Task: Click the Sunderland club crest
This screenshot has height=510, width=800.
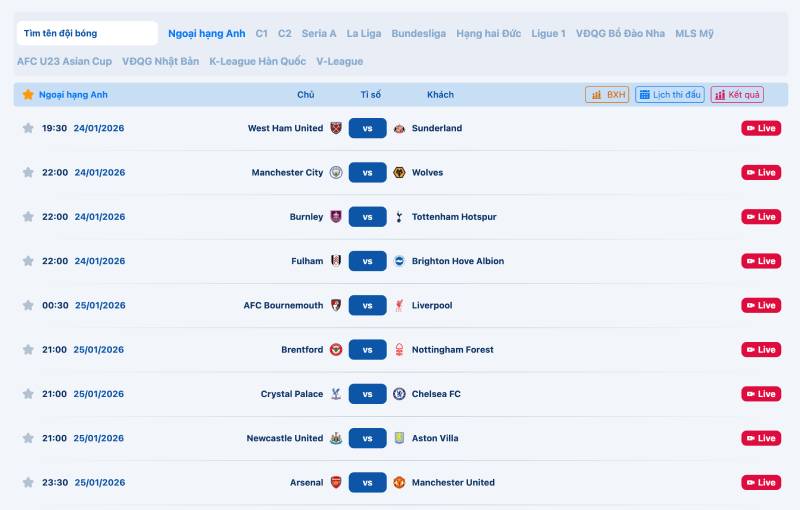Action: click(399, 128)
